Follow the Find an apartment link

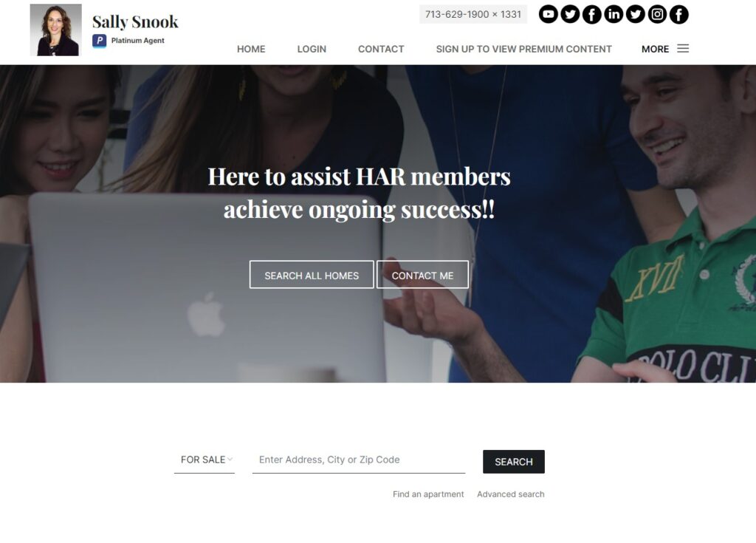click(428, 494)
